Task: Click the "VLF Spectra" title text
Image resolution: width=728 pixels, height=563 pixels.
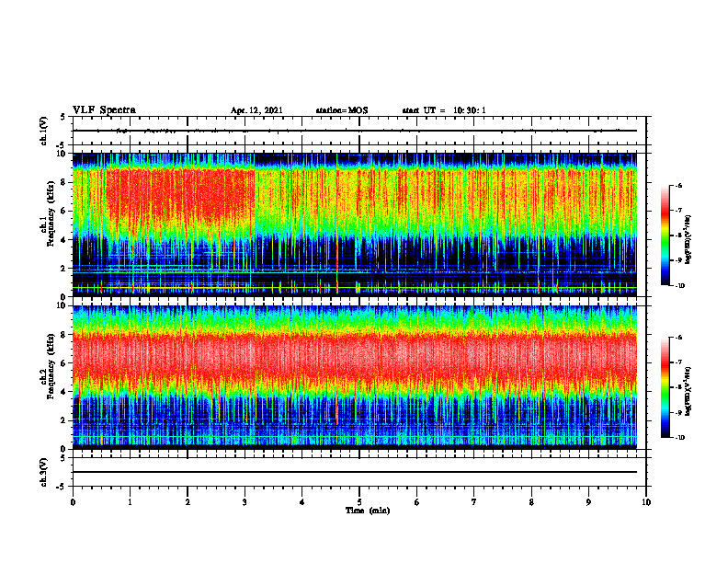Action: coord(104,110)
